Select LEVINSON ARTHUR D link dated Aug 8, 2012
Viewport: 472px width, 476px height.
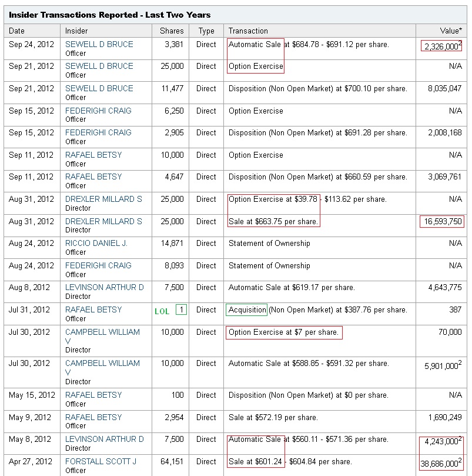coord(104,287)
